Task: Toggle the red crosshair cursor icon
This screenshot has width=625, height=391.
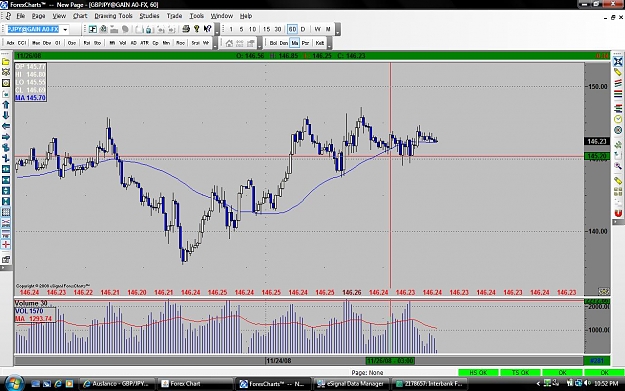Action: click(6, 245)
